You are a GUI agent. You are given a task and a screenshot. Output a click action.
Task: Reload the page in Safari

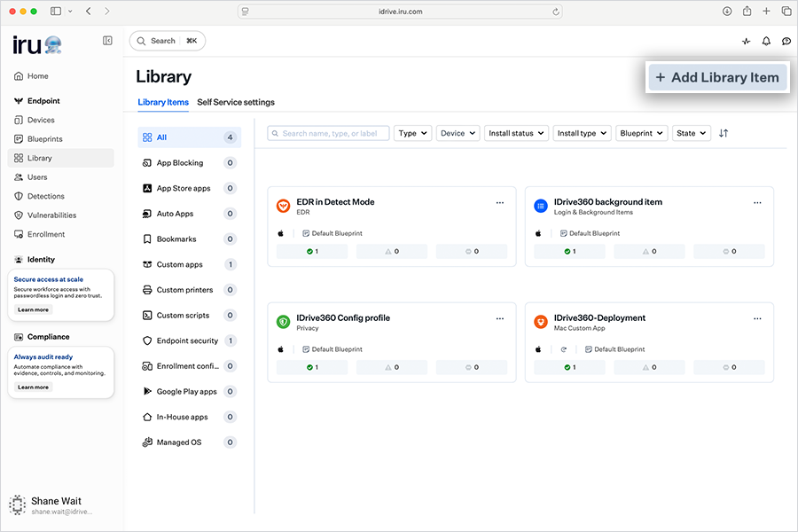(x=556, y=12)
